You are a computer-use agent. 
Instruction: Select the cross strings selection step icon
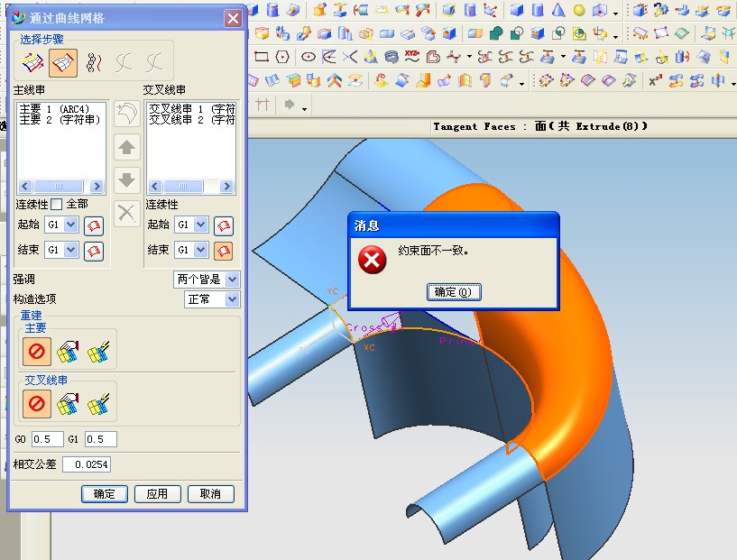coord(63,62)
